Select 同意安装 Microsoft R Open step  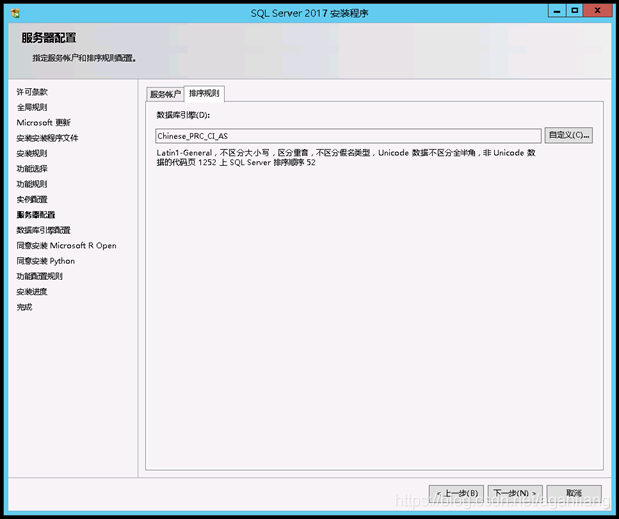point(66,246)
